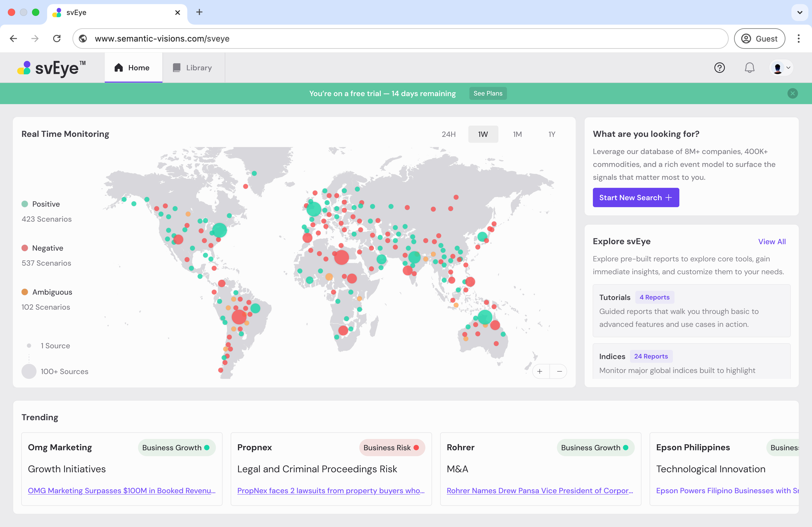812x527 pixels.
Task: Click the Guest profile button
Action: coord(760,39)
